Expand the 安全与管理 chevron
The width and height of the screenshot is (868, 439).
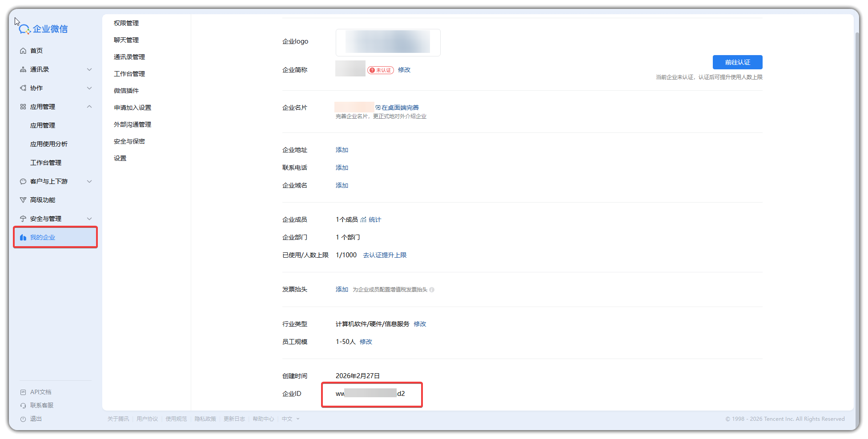pyautogui.click(x=89, y=218)
